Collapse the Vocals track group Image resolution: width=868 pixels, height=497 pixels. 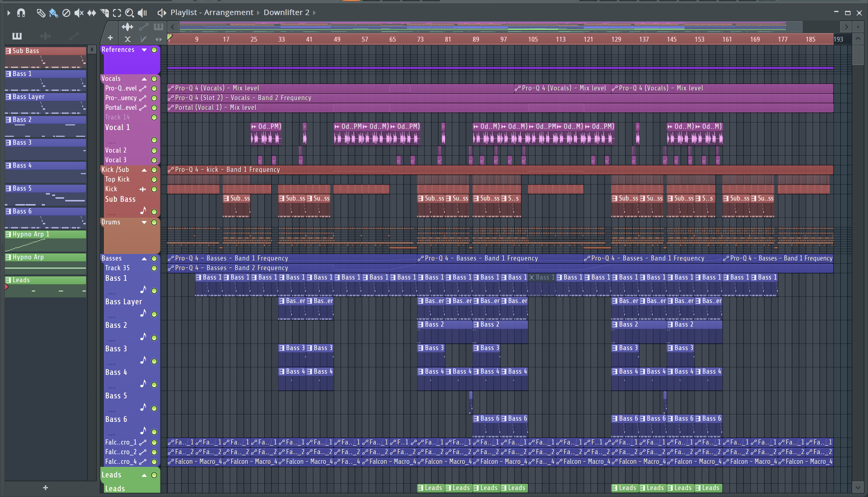click(x=144, y=79)
